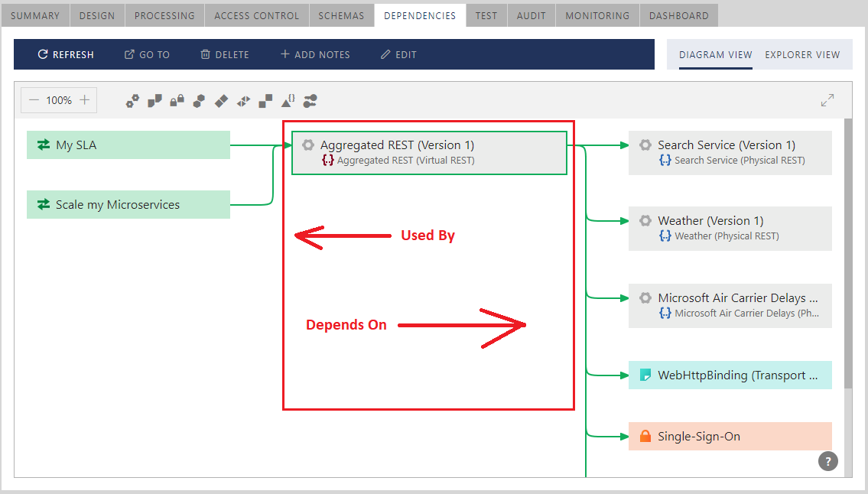Toggle the hexagons filter icon in diagram toolbar
This screenshot has width=868, height=494.
point(199,100)
